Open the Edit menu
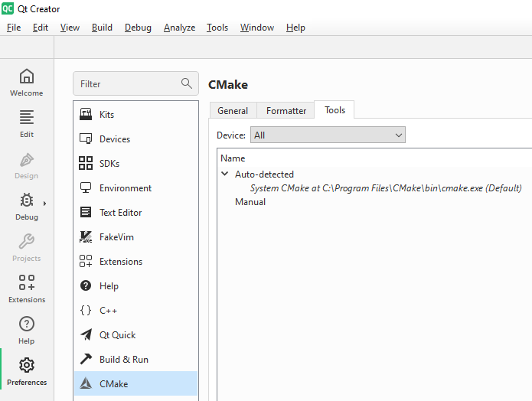 pyautogui.click(x=41, y=28)
